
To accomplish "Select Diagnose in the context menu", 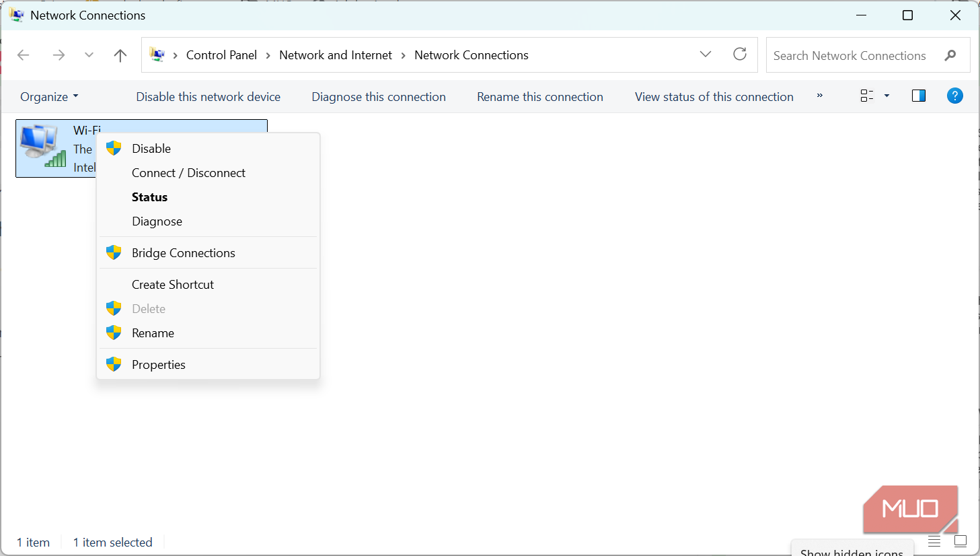I will (x=209, y=221).
